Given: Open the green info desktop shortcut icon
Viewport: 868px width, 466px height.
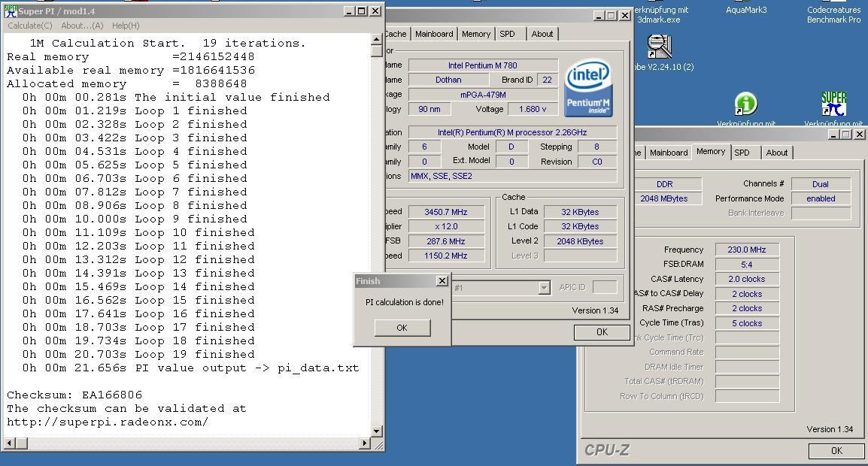Looking at the screenshot, I should tap(745, 104).
